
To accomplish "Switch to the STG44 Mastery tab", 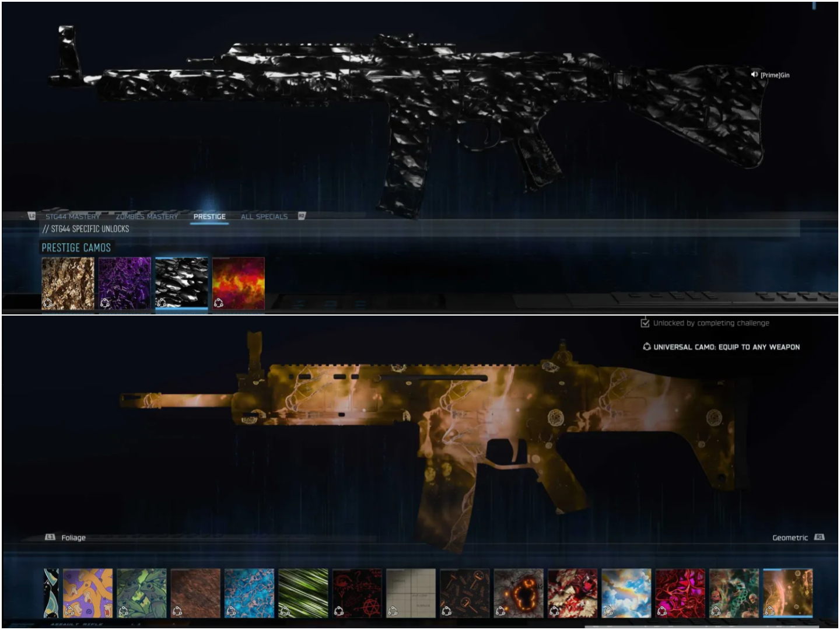I will (x=72, y=216).
